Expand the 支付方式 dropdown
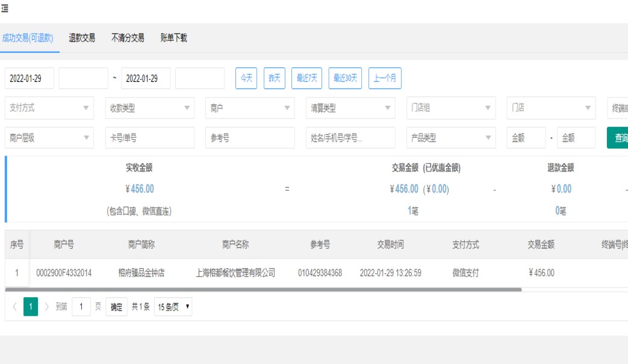Image resolution: width=628 pixels, height=364 pixels. (49, 108)
